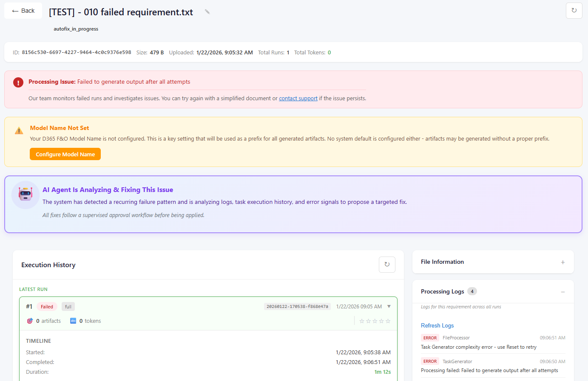Click the FileProcessor ERROR tag
The height and width of the screenshot is (381, 588).
[x=430, y=338]
